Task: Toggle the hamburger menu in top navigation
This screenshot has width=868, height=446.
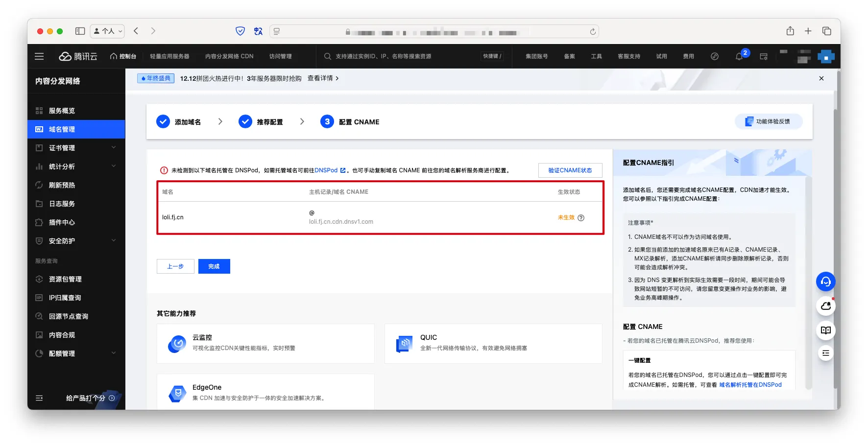Action: [39, 56]
